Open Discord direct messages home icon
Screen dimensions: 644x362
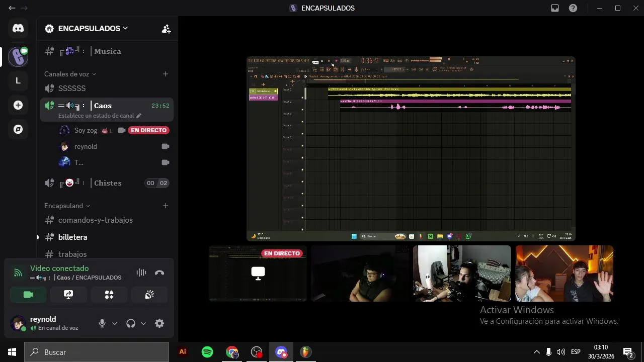click(x=18, y=29)
